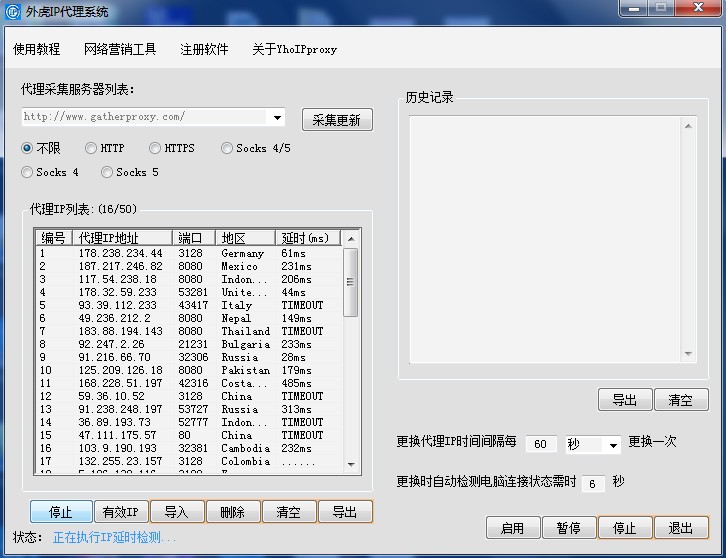Click the 有效IP button
Viewport: 726px width, 558px height.
(120, 512)
